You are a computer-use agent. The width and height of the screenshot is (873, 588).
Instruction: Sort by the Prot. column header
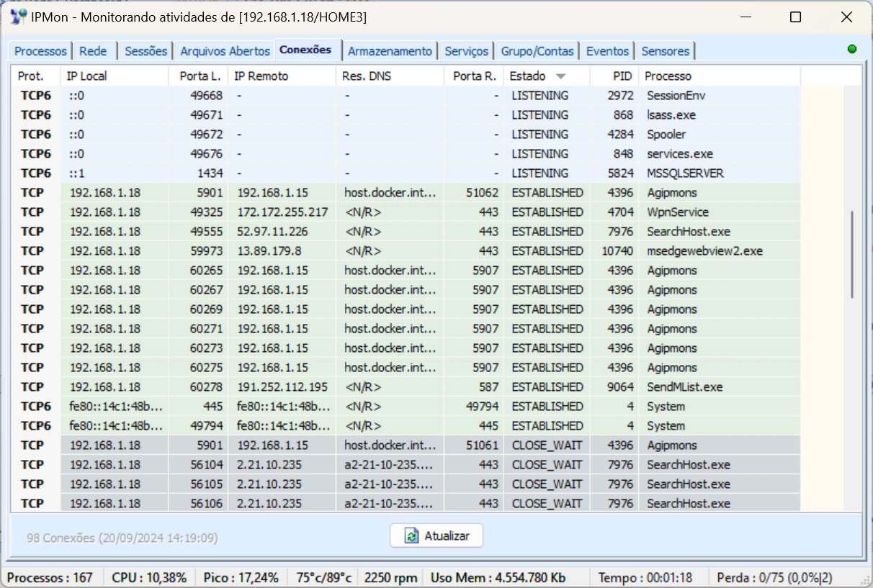[x=36, y=76]
